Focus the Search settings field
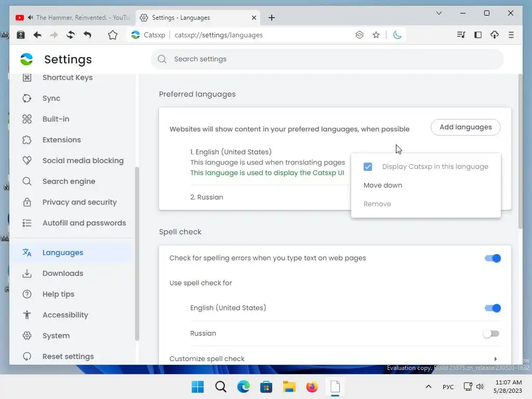Viewport: 532px width, 399px height. pyautogui.click(x=327, y=59)
